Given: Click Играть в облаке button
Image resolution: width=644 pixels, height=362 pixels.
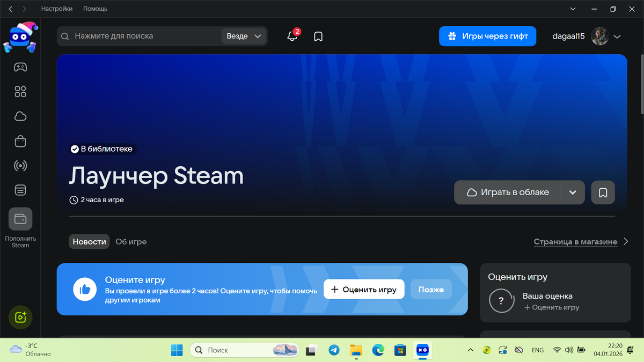Looking at the screenshot, I should point(508,192).
